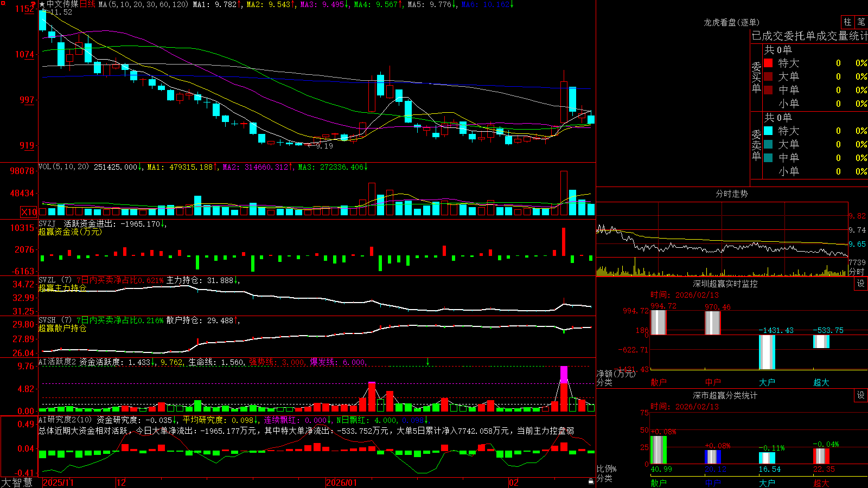The width and height of the screenshot is (868, 488).
Task: Click the 委卖单 side label
Action: point(756,145)
